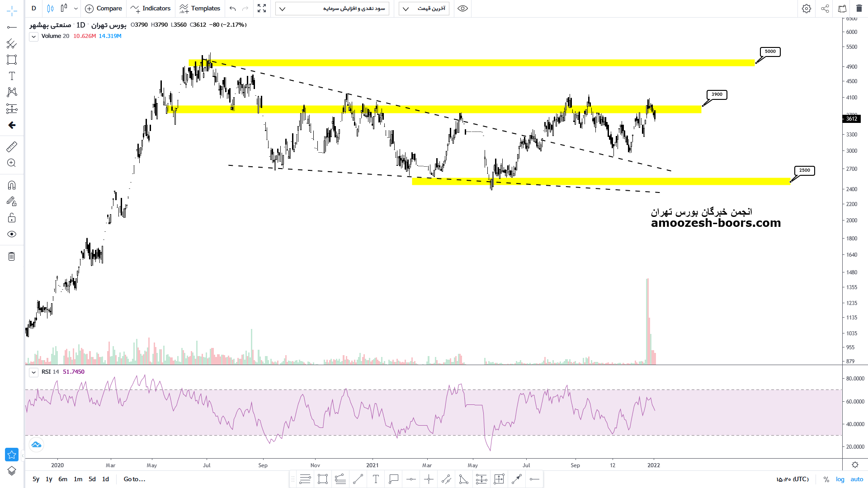The width and height of the screenshot is (868, 488).
Task: Click the Compare button
Action: pos(104,9)
